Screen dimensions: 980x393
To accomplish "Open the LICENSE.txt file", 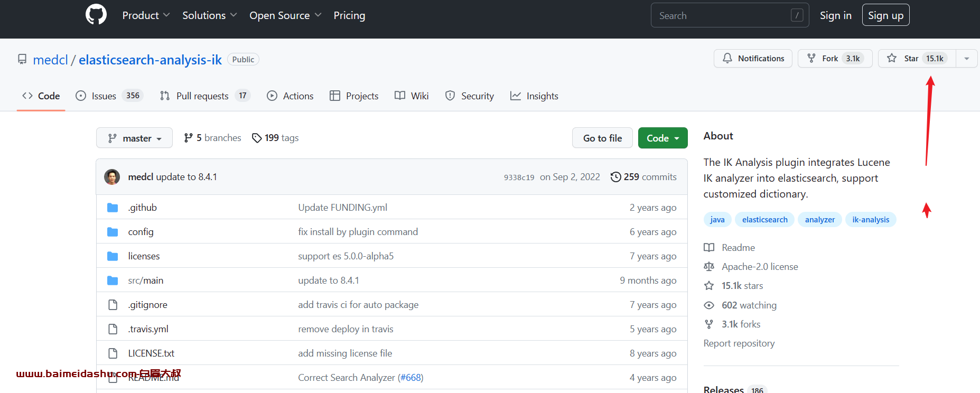I will [151, 353].
